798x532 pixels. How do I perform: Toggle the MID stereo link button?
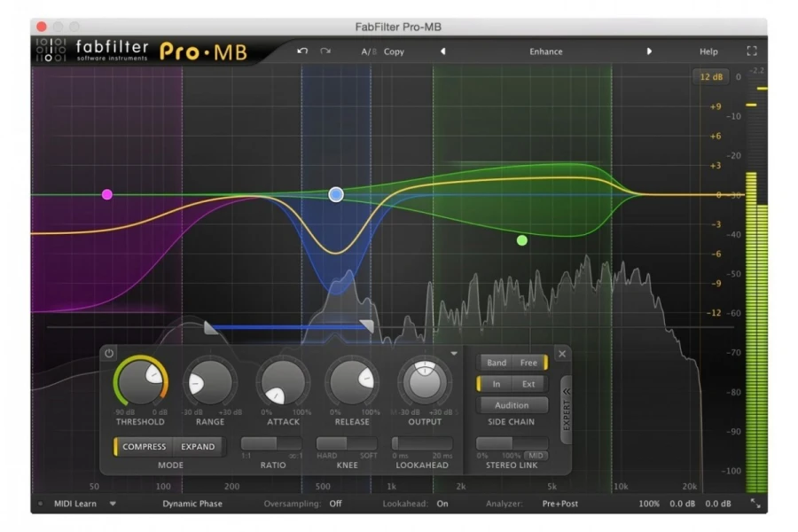(536, 456)
